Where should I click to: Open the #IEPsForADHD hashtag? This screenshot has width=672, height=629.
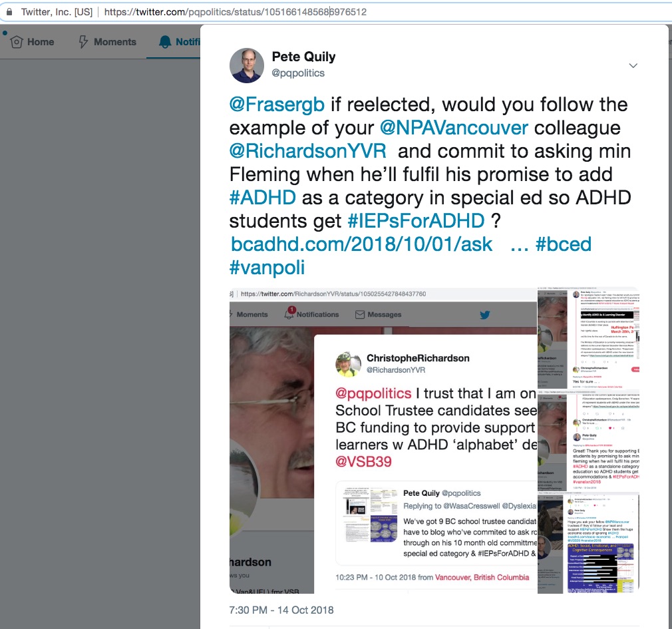click(x=416, y=221)
